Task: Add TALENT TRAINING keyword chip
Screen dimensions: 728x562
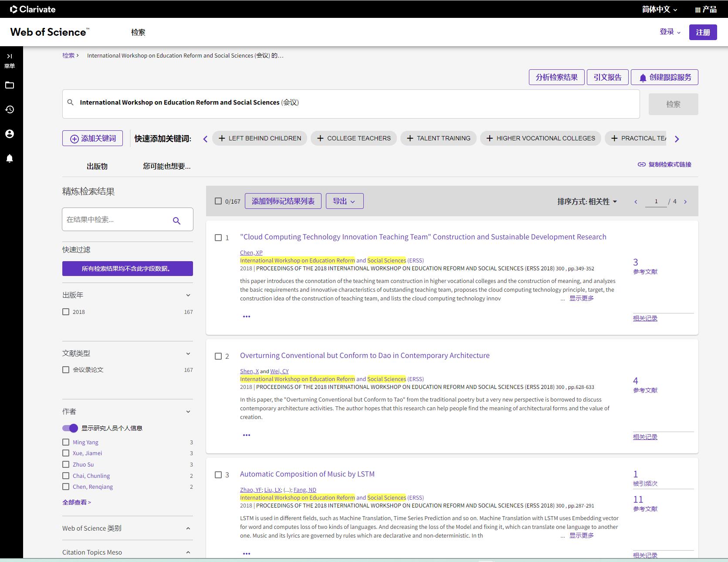Action: click(438, 138)
